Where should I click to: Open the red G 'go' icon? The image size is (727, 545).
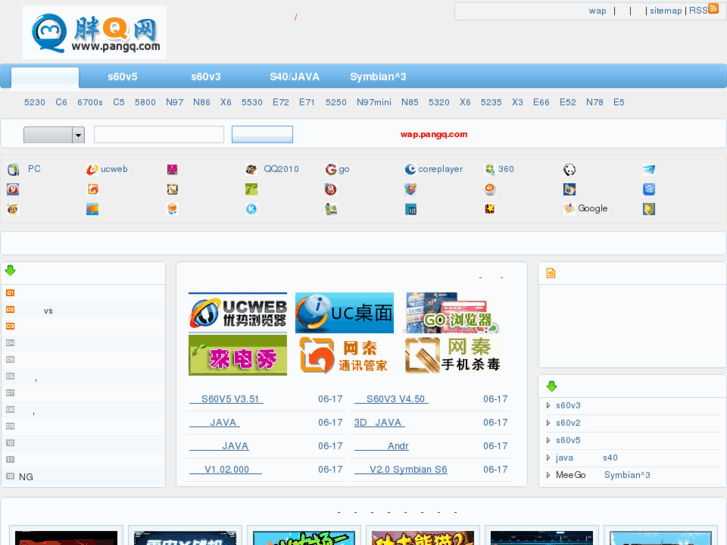pyautogui.click(x=331, y=170)
